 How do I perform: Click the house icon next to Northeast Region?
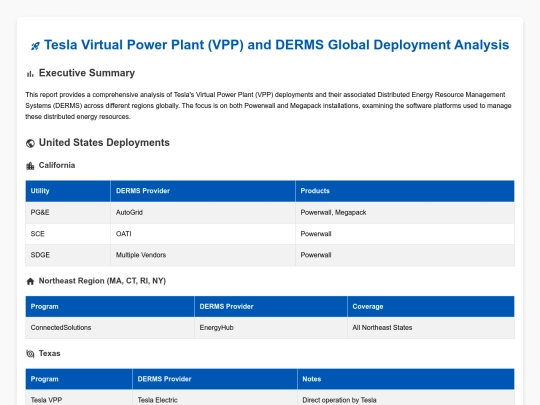click(30, 281)
